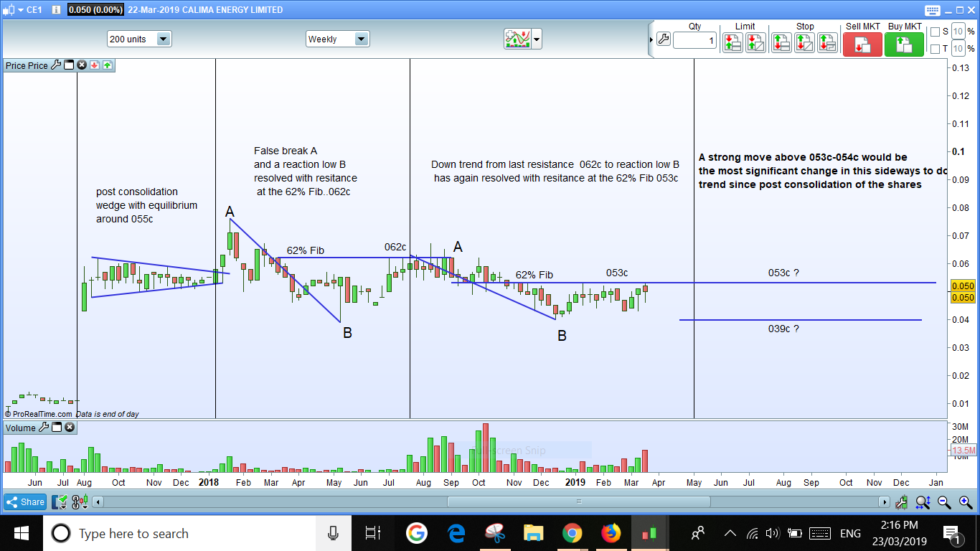Click the chain-link candlestick icon
The width and height of the screenshot is (980, 551).
(81, 502)
